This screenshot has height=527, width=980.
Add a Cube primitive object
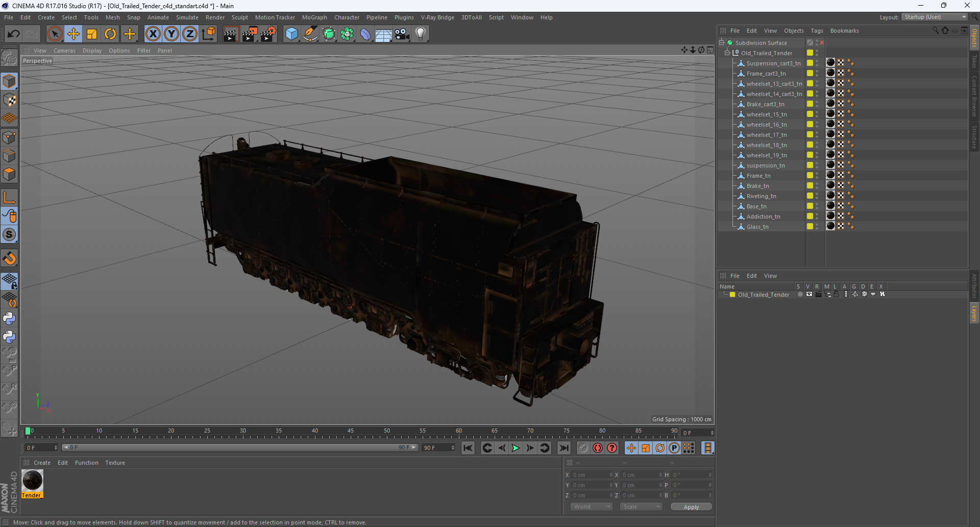291,34
